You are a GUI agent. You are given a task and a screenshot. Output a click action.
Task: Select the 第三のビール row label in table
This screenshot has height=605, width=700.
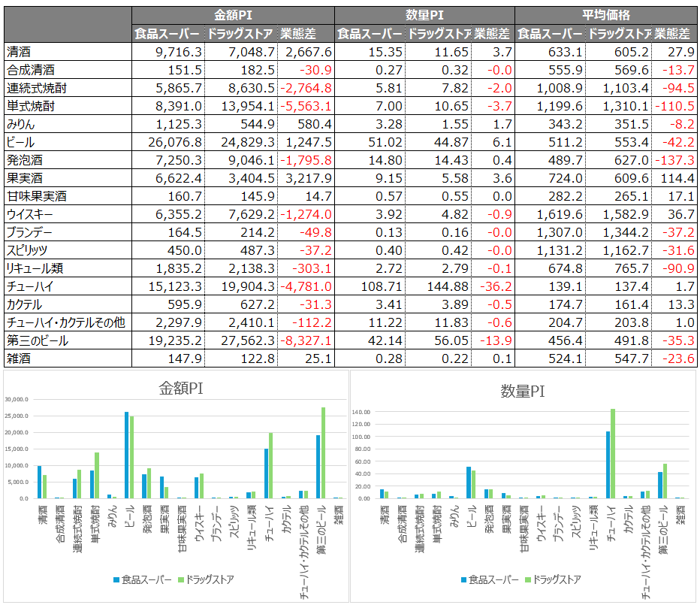[x=68, y=340]
